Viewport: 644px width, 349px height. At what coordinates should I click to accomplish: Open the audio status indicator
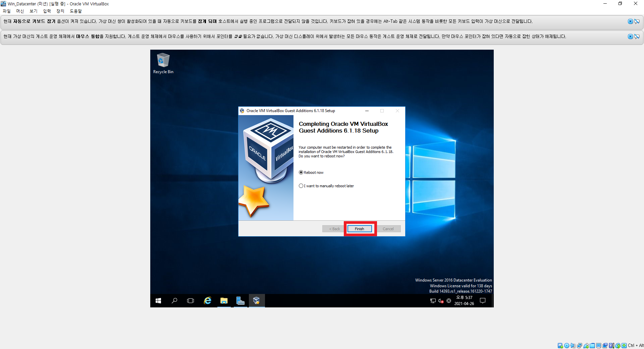[x=573, y=346]
